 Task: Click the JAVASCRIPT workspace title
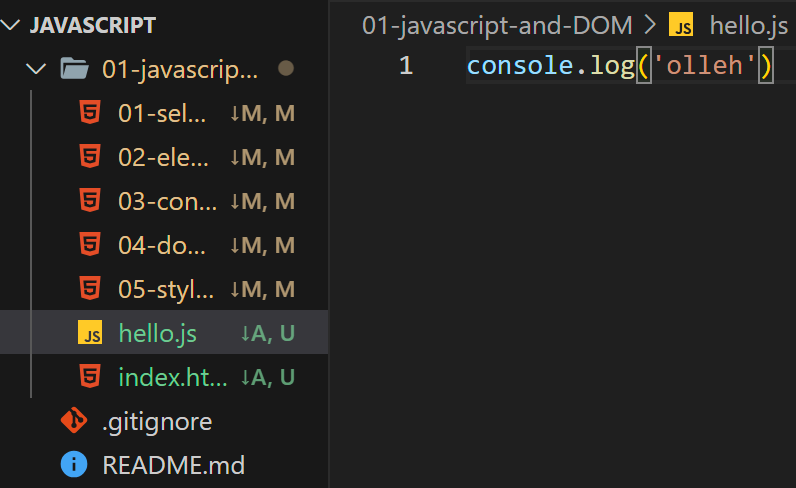(92, 25)
